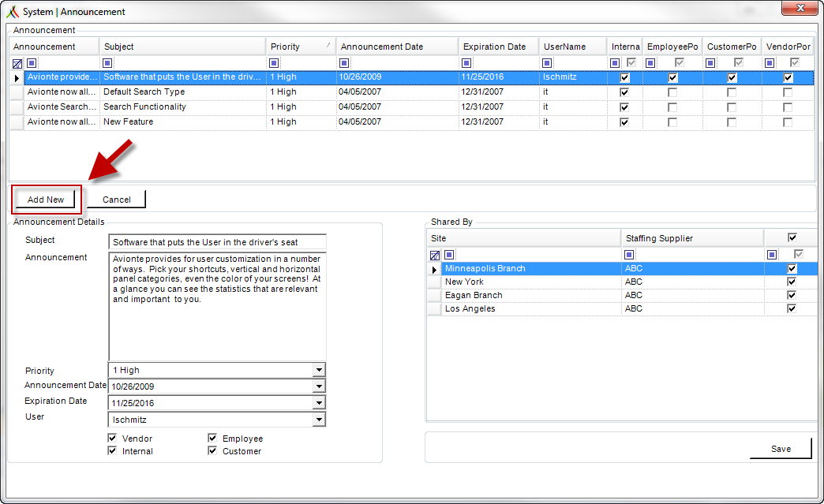The width and height of the screenshot is (824, 504).
Task: Click the filter icon under Expiration Date column
Action: point(466,63)
